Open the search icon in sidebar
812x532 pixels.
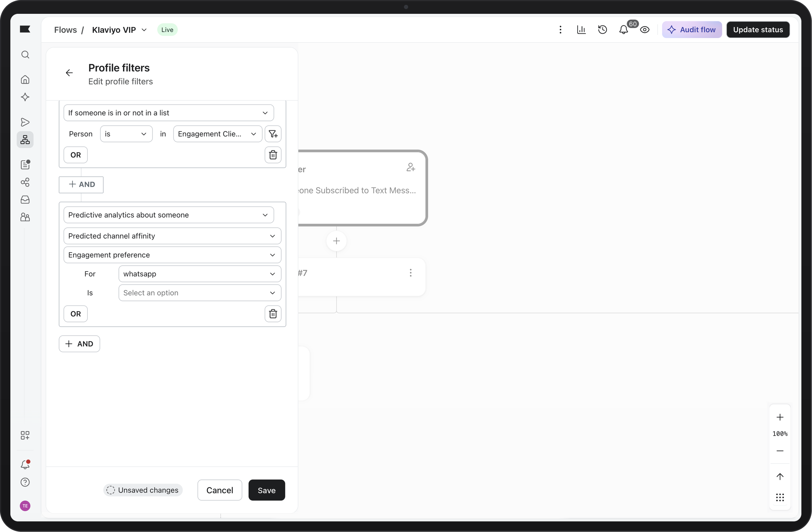pyautogui.click(x=25, y=55)
